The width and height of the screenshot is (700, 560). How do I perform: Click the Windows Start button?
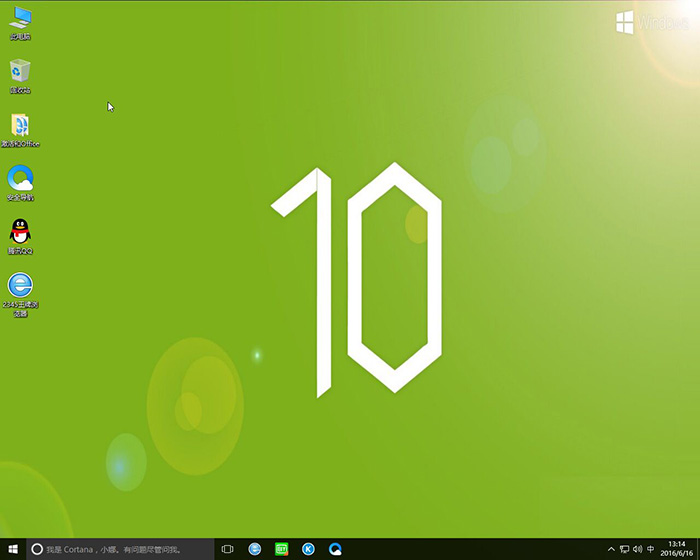(12, 549)
